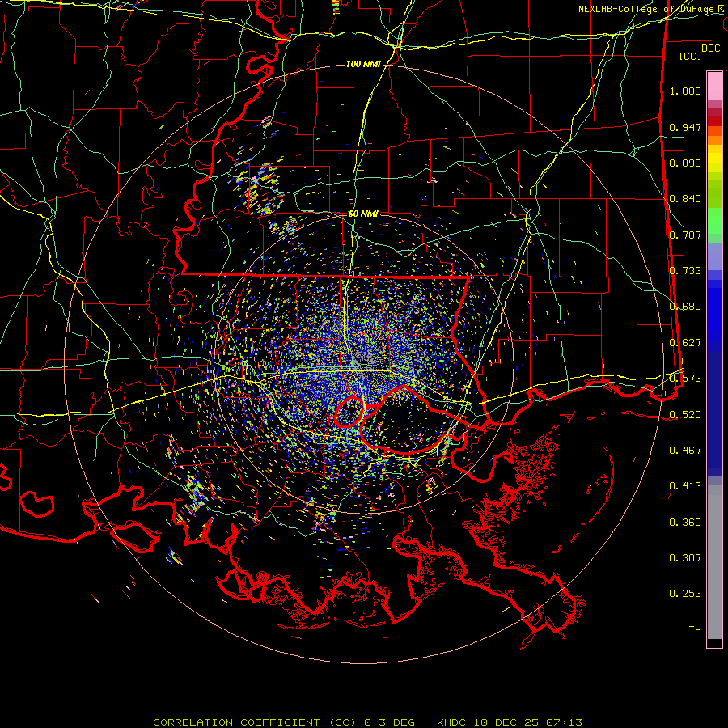
Task: Click the 0.307 scale label
Action: (x=685, y=558)
